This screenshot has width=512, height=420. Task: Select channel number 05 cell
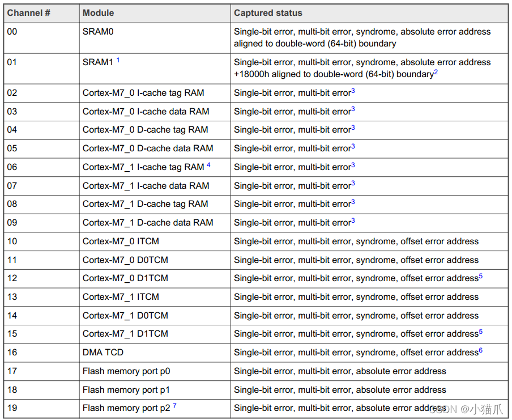[41, 149]
